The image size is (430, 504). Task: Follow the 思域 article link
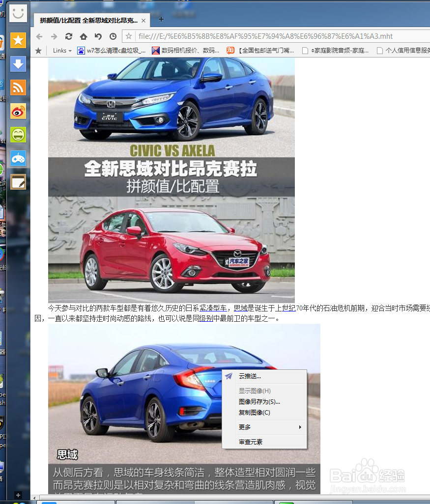pyautogui.click(x=240, y=308)
